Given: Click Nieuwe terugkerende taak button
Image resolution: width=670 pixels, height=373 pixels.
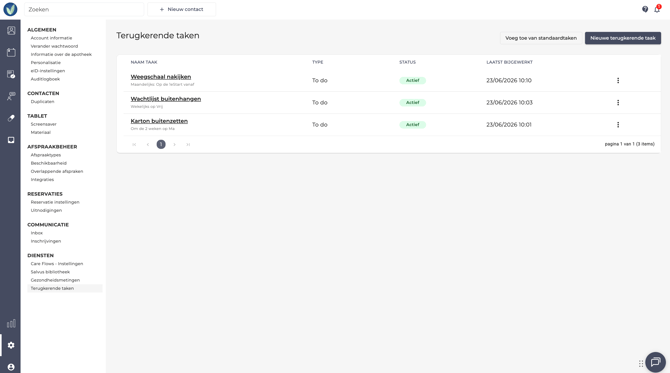Looking at the screenshot, I should click(x=623, y=38).
